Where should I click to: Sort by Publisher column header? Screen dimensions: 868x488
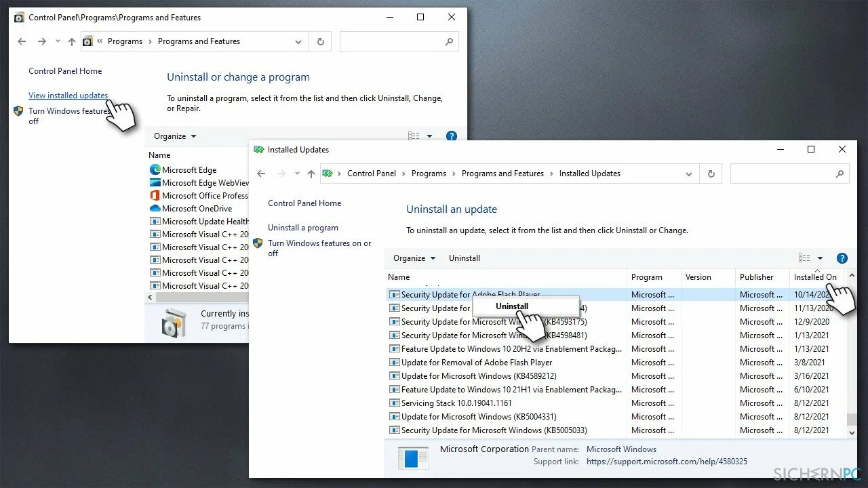click(x=757, y=277)
